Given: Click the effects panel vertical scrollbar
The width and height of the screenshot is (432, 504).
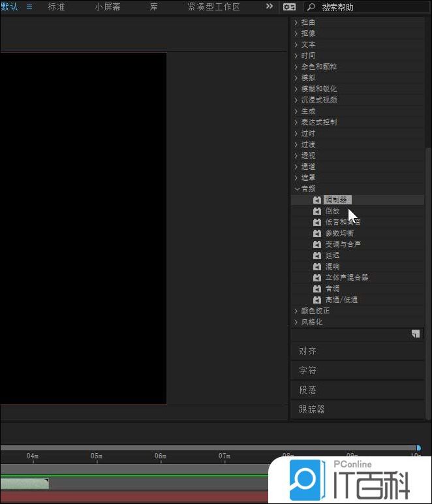Looking at the screenshot, I should coord(428,283).
